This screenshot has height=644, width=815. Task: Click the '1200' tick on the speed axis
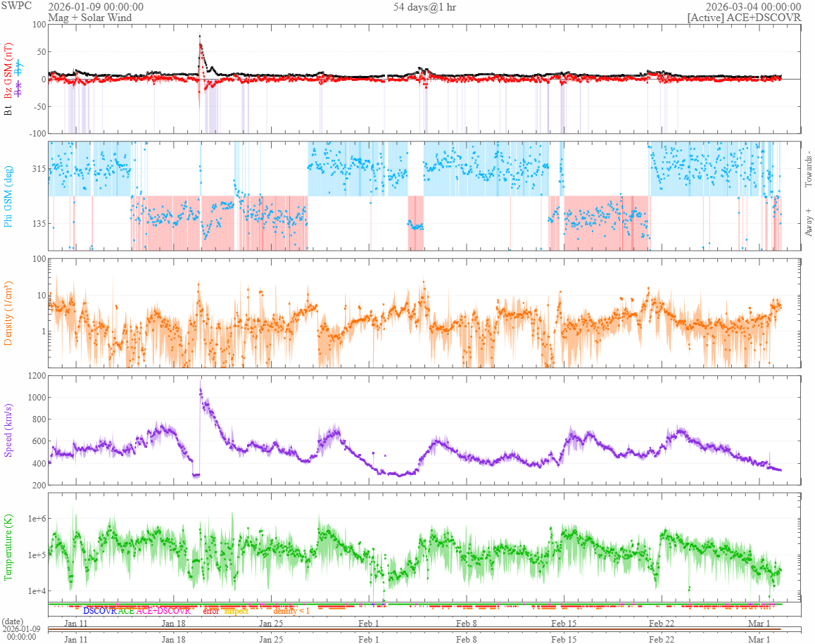point(36,375)
